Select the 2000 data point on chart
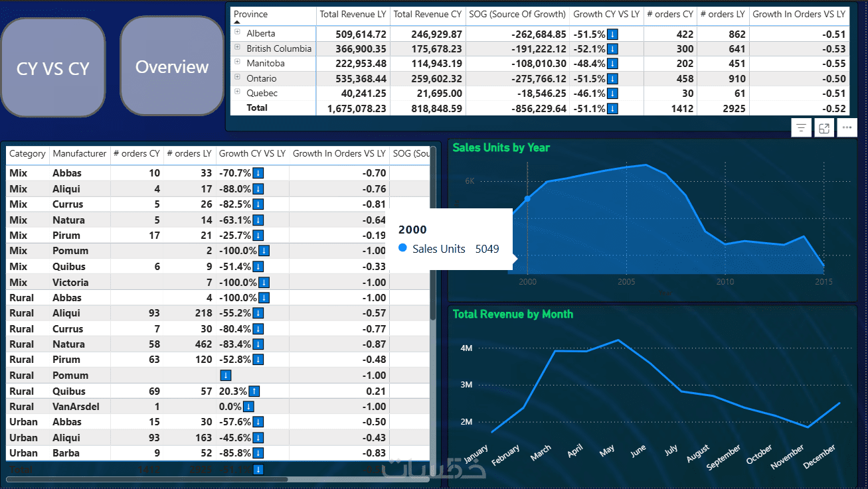Viewport: 868px width, 489px height. [x=528, y=198]
